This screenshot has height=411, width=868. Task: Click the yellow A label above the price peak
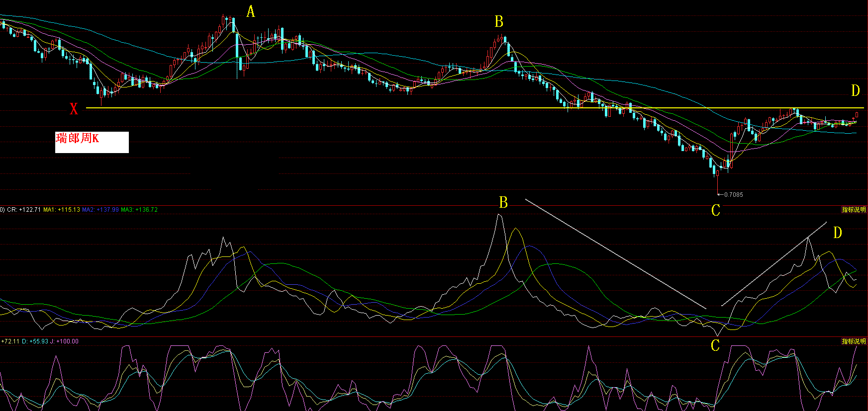(251, 12)
